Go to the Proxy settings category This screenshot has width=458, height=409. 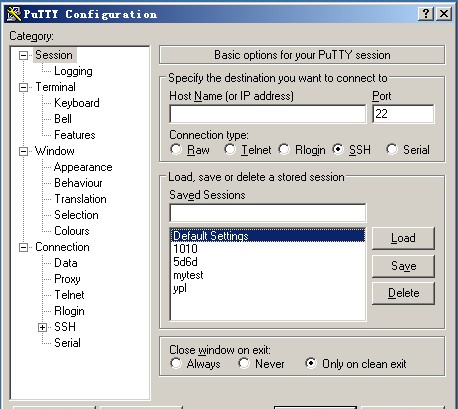click(x=67, y=279)
